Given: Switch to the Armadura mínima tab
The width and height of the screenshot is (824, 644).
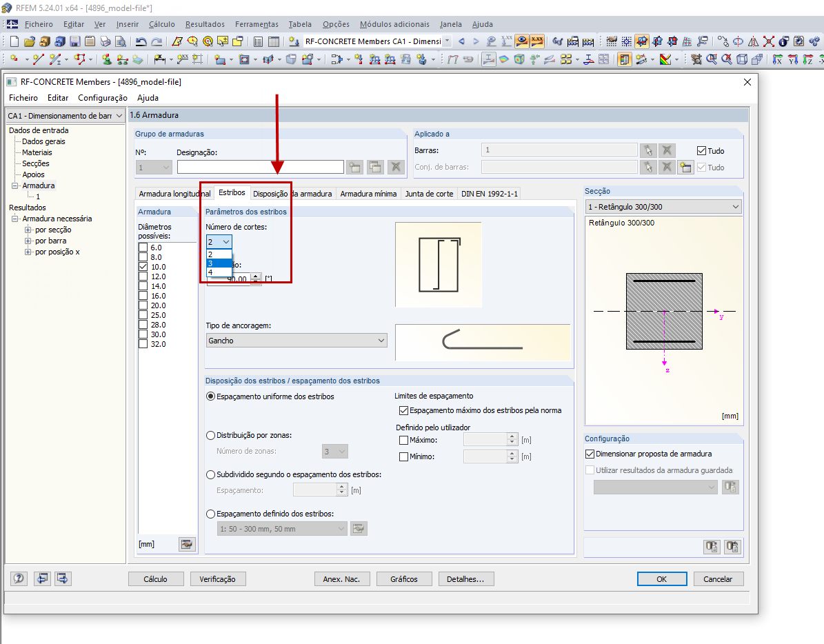Looking at the screenshot, I should pos(368,194).
